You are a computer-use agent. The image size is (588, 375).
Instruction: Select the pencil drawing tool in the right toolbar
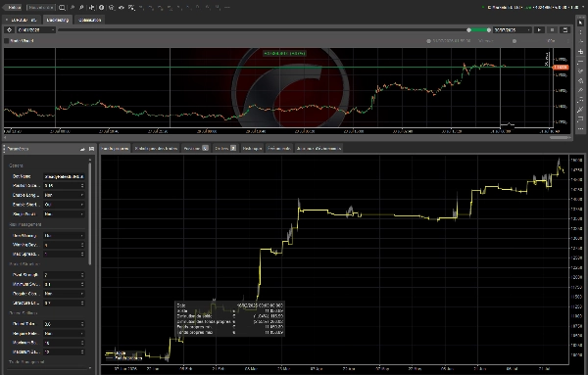[580, 90]
